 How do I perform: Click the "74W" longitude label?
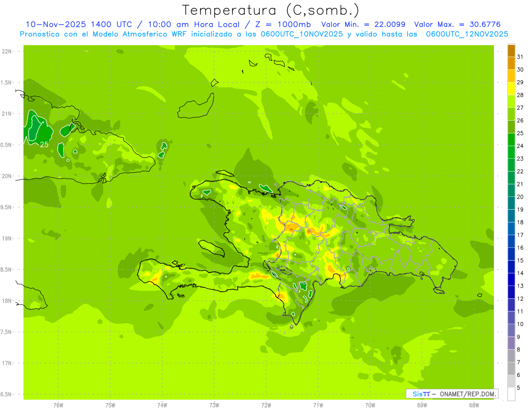162,405
